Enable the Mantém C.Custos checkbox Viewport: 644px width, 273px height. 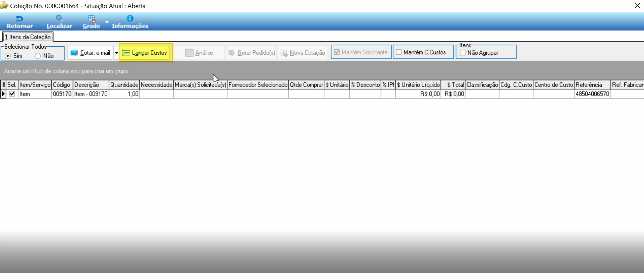point(399,52)
